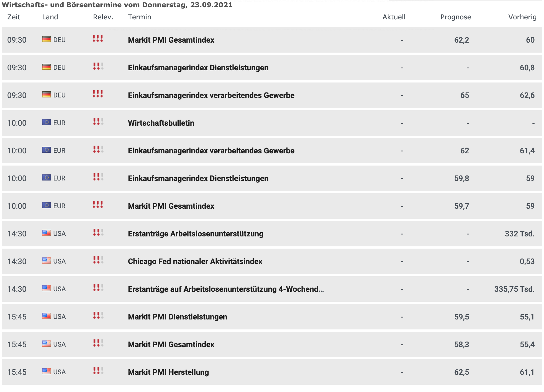Click relevance marks of EUR Dienstleistungen row
The image size is (544, 392).
98,177
